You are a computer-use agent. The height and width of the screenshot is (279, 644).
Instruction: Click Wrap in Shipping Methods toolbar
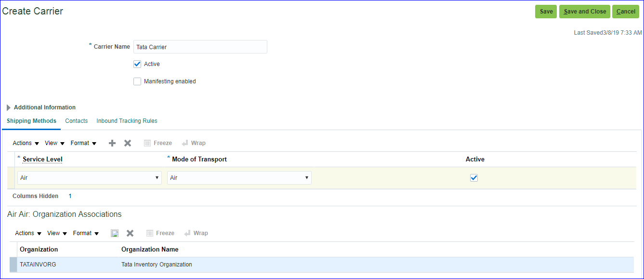194,143
